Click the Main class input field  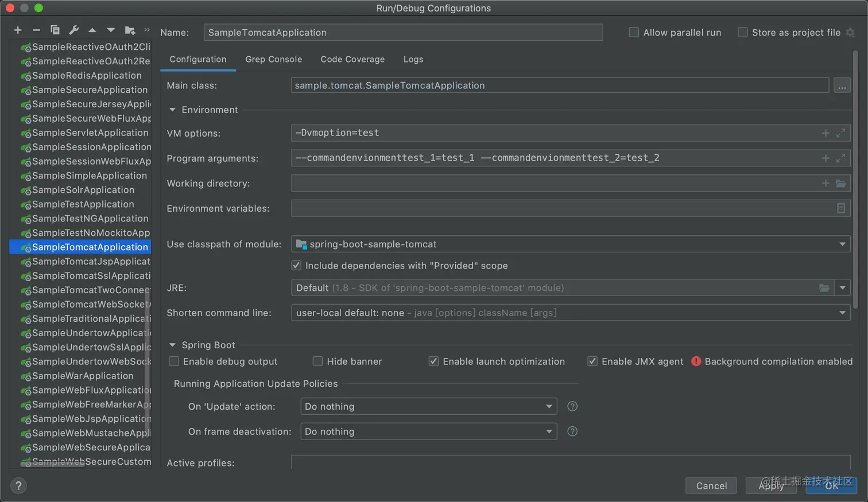(560, 85)
